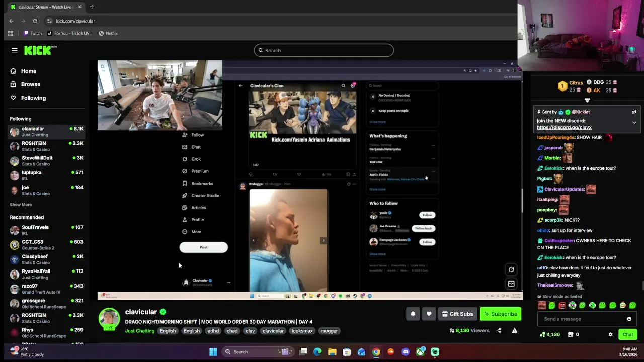Click the report warning triangle icon
Image resolution: width=644 pixels, height=362 pixels.
coord(514,331)
